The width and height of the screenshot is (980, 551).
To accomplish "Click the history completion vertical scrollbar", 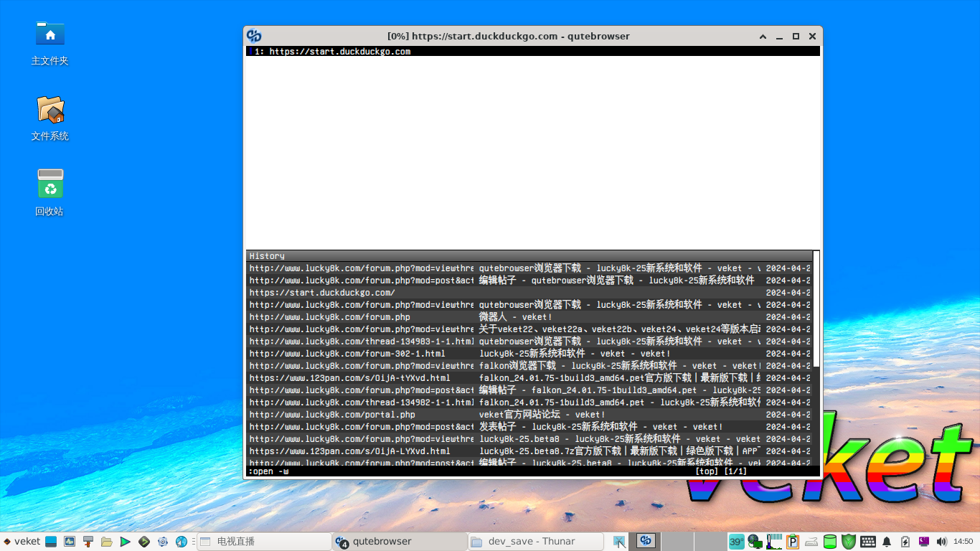I will coord(816,309).
